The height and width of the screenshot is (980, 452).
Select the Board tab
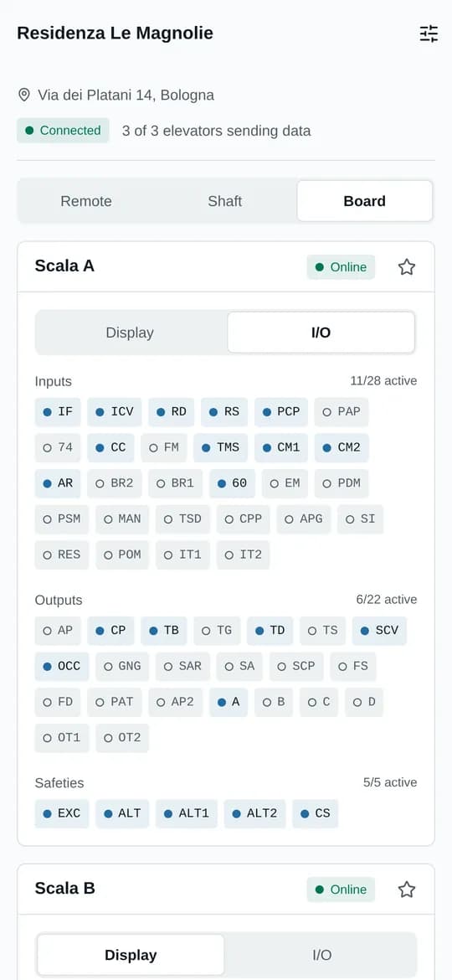(365, 201)
